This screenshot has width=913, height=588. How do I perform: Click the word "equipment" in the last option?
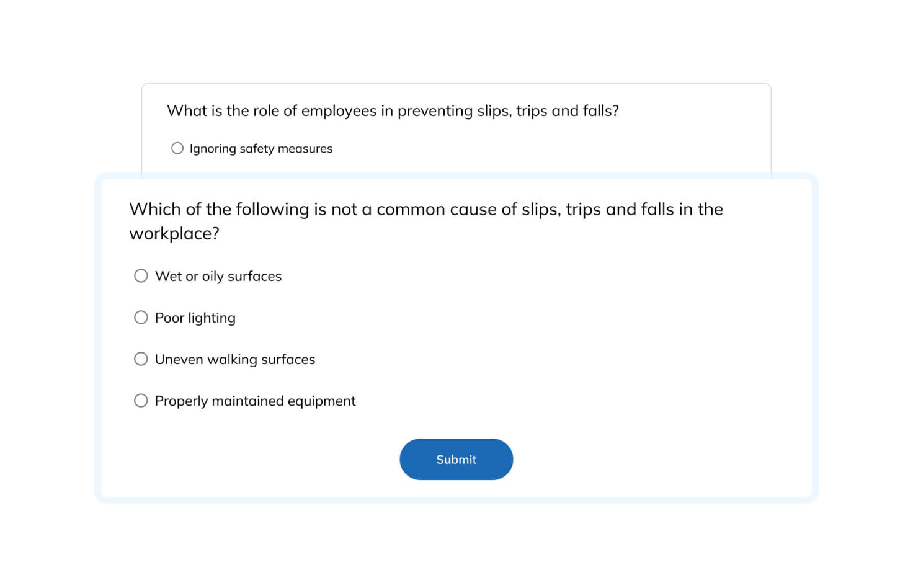(321, 401)
